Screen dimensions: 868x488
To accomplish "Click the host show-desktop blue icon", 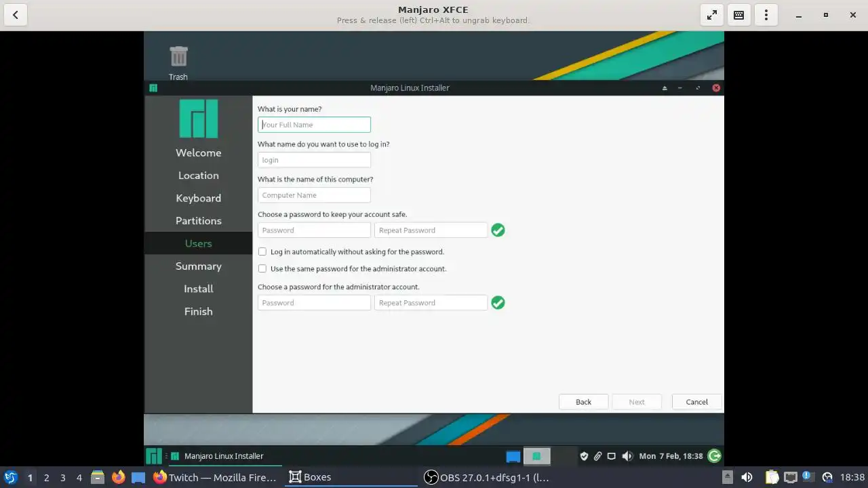I will pos(138,477).
